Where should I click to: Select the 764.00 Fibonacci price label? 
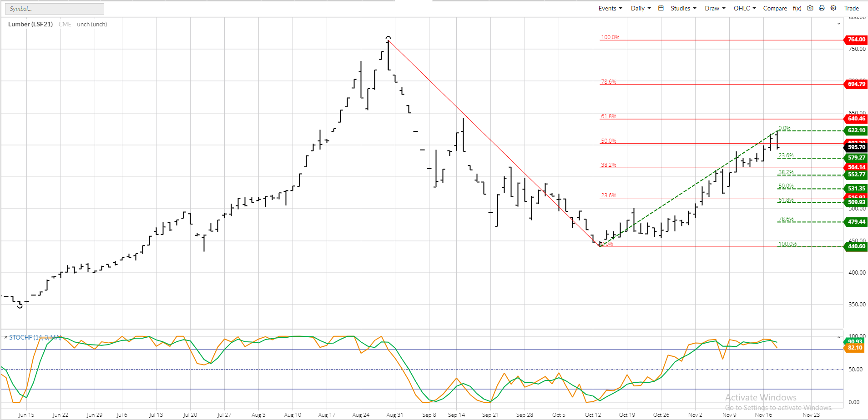tap(856, 40)
